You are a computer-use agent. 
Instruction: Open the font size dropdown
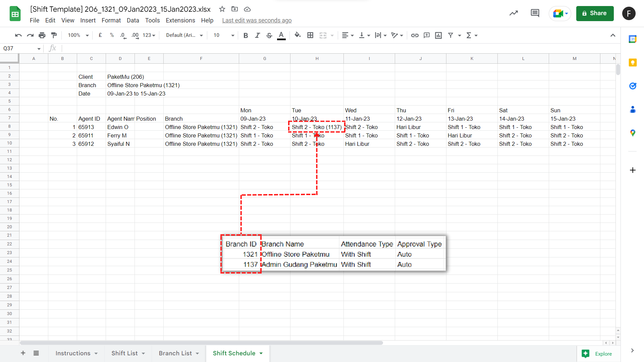224,35
